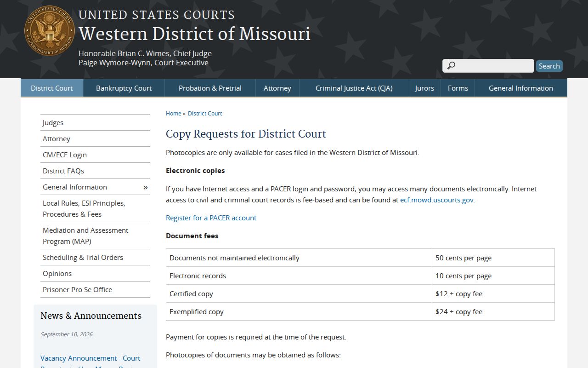The height and width of the screenshot is (368, 588).
Task: Click the '$12 + copy fee' cell
Action: [x=493, y=293]
